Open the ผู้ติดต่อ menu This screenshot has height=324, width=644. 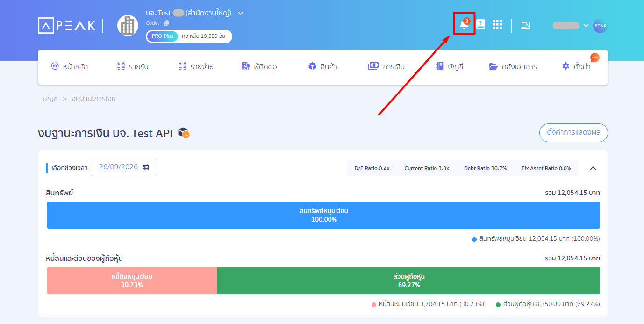[259, 66]
